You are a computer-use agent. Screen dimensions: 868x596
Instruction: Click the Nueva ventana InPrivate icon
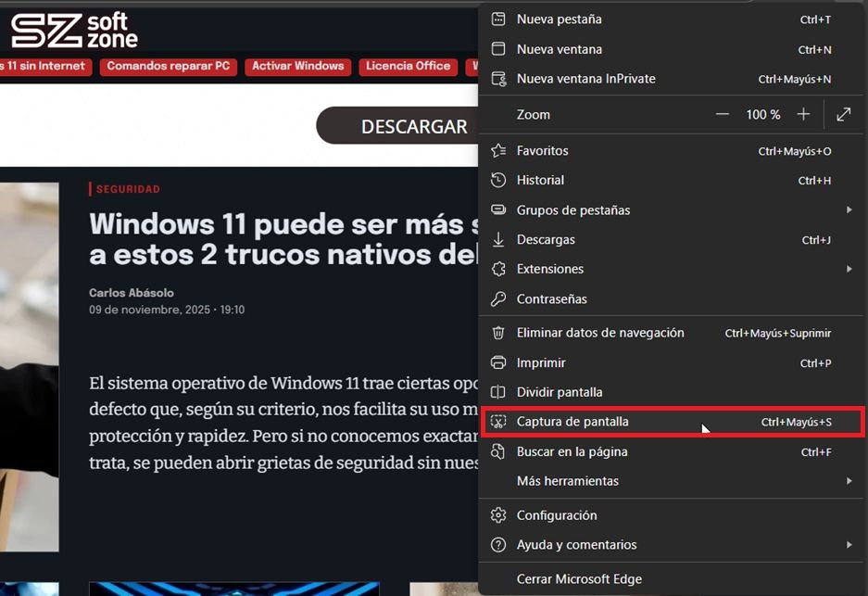(x=498, y=79)
